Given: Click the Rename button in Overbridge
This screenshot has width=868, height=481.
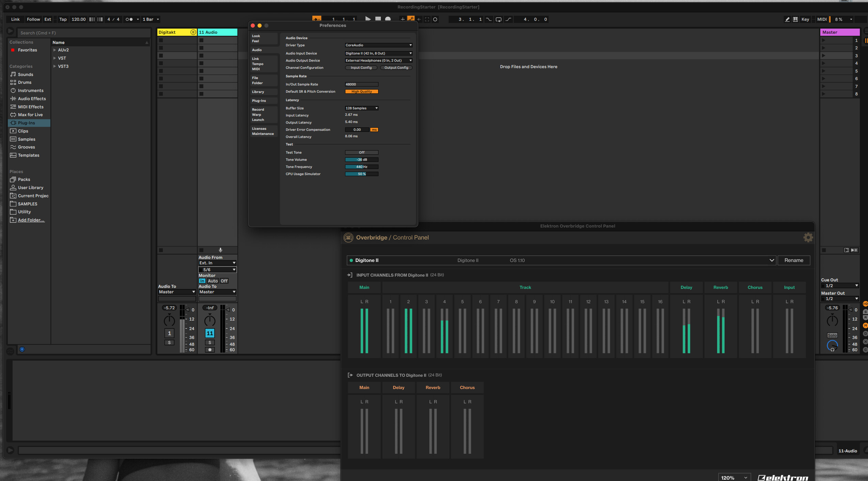Looking at the screenshot, I should pyautogui.click(x=794, y=260).
